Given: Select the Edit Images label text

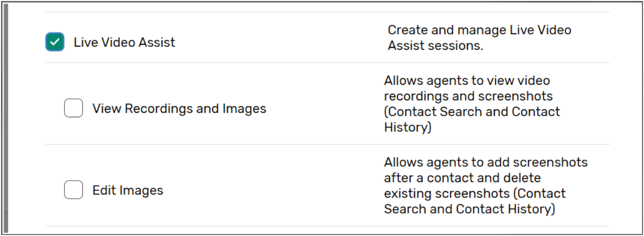Looking at the screenshot, I should click(x=128, y=190).
